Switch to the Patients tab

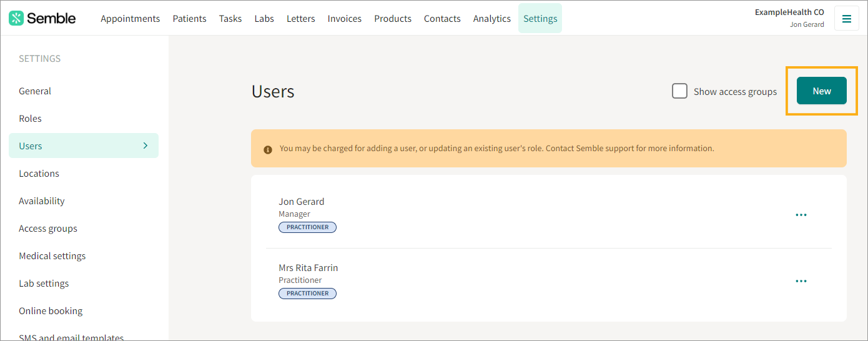click(190, 19)
